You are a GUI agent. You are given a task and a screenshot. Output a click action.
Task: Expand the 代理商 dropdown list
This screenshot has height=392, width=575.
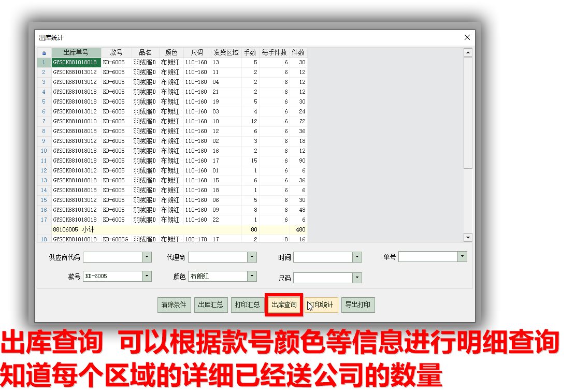[252, 257]
